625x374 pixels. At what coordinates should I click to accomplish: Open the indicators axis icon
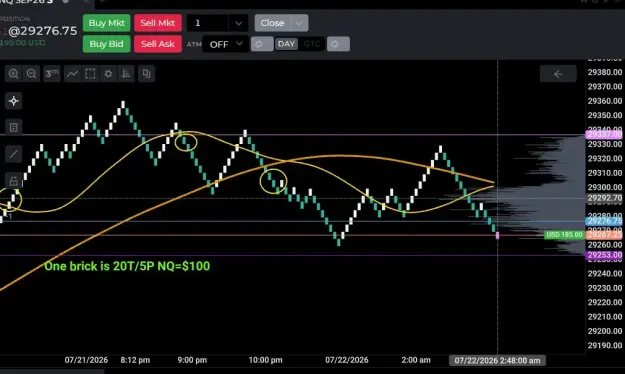click(126, 74)
